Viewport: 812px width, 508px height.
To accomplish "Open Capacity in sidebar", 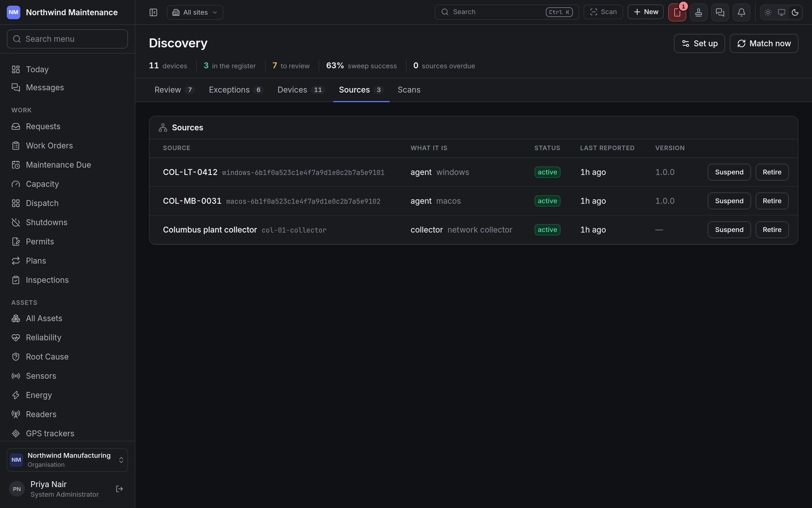I will (67, 184).
